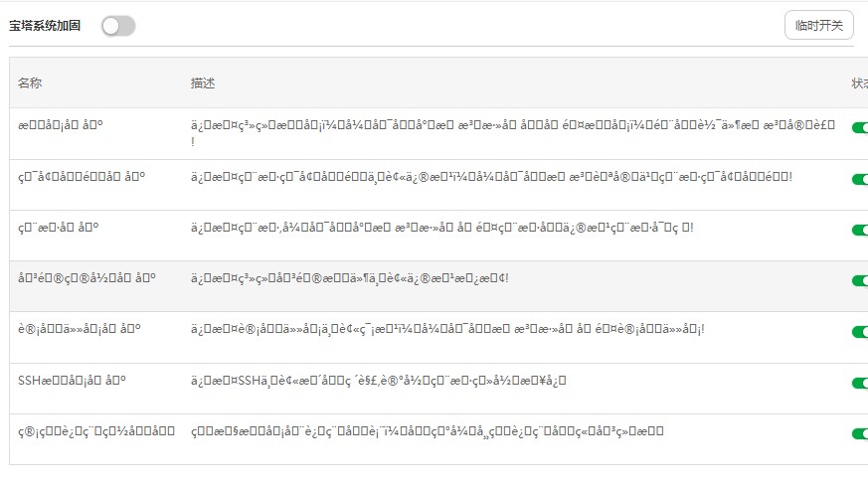868x486 pixels.
Task: Select the highlighted fourth row's name
Action: click(x=87, y=278)
